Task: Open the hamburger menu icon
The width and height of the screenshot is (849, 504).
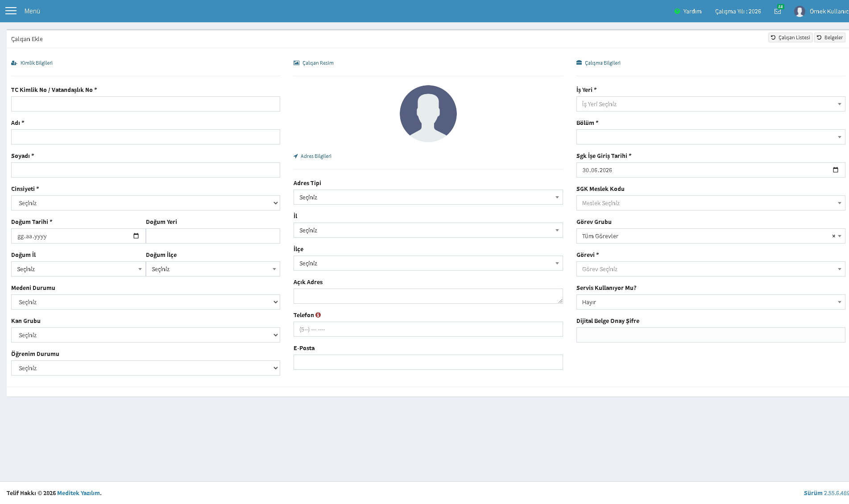Action: point(11,11)
